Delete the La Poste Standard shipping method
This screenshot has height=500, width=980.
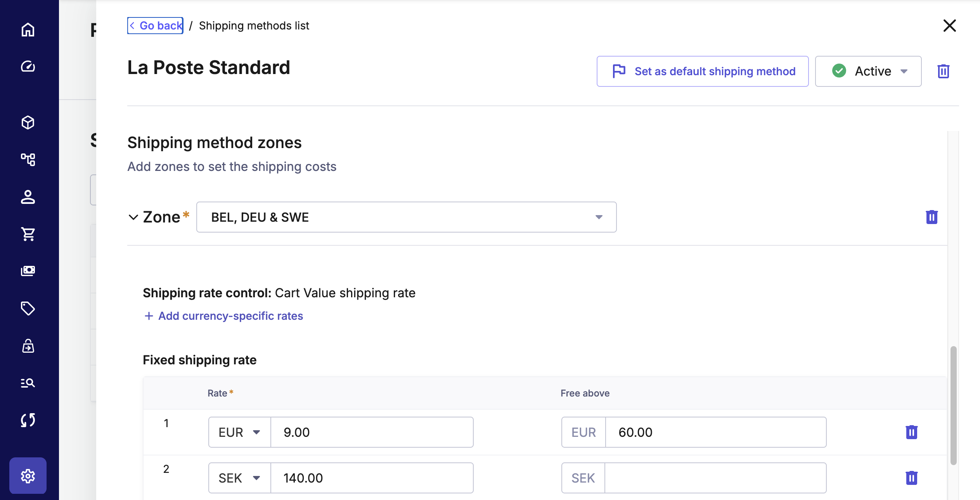pos(943,71)
